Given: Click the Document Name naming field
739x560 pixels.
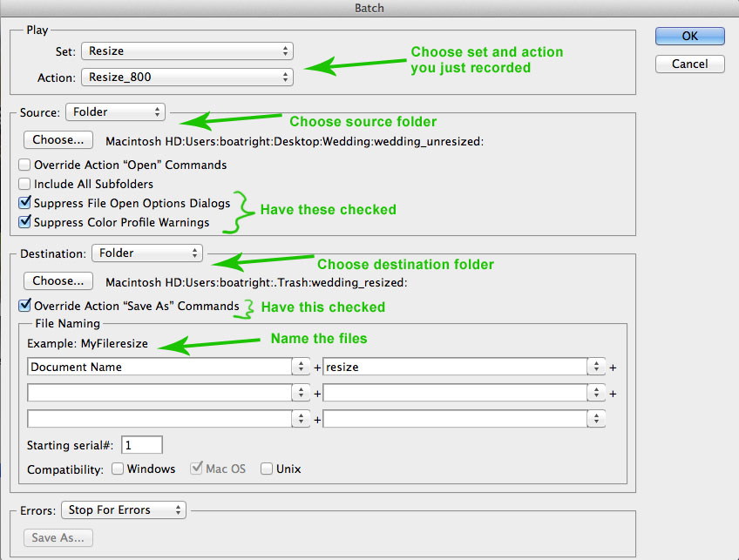Looking at the screenshot, I should 159,367.
